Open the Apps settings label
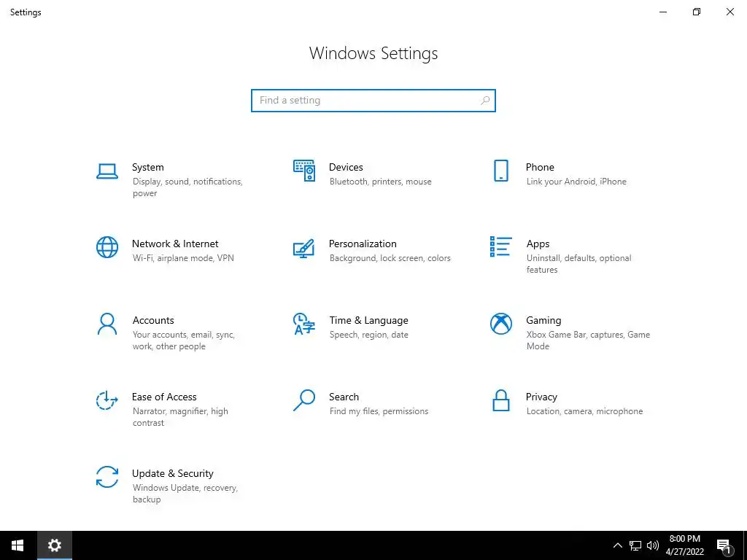 (x=538, y=244)
